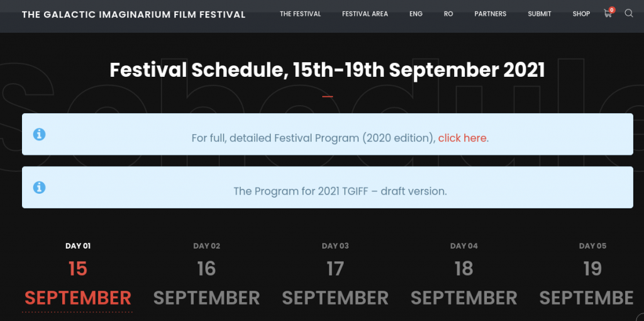This screenshot has height=321, width=644.
Task: Open Festival Area menu
Action: [x=365, y=14]
